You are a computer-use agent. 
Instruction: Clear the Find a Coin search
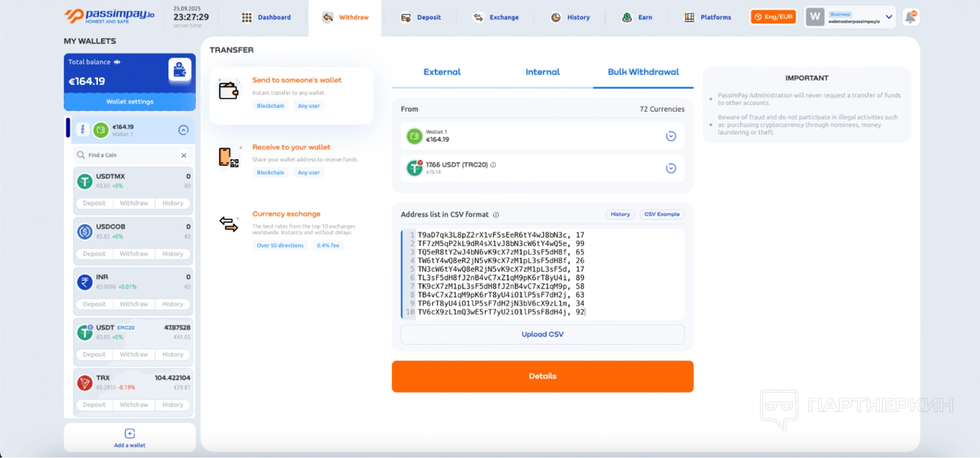(x=184, y=156)
